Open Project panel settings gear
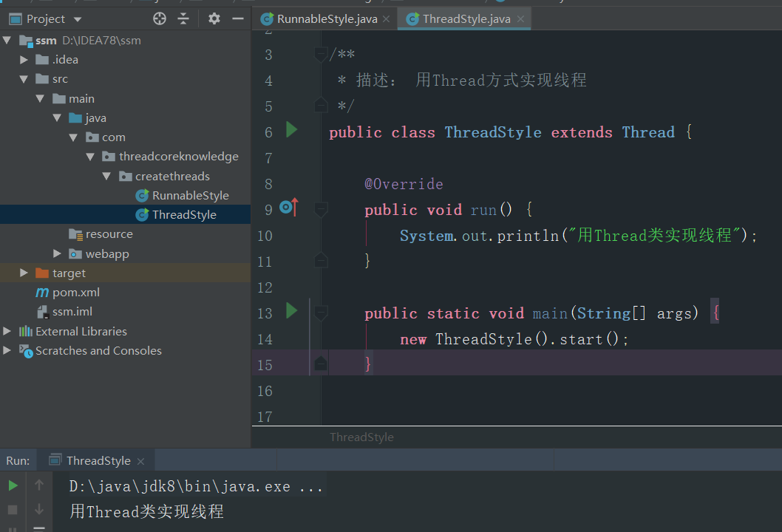The image size is (782, 532). (214, 19)
